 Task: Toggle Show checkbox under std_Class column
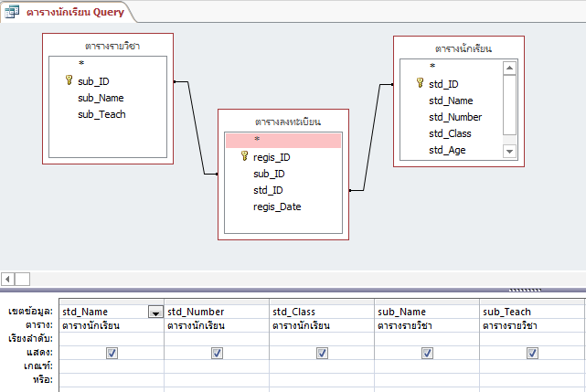tap(322, 352)
